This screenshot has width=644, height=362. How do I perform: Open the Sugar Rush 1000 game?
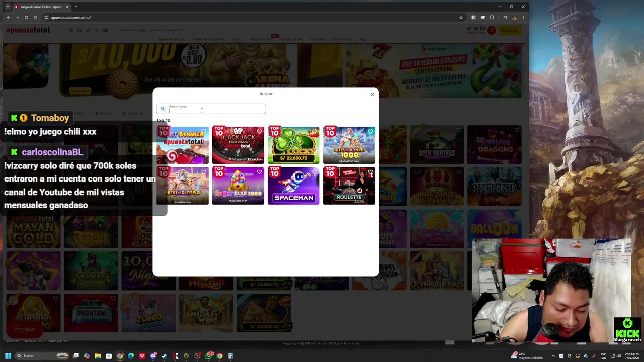238,186
